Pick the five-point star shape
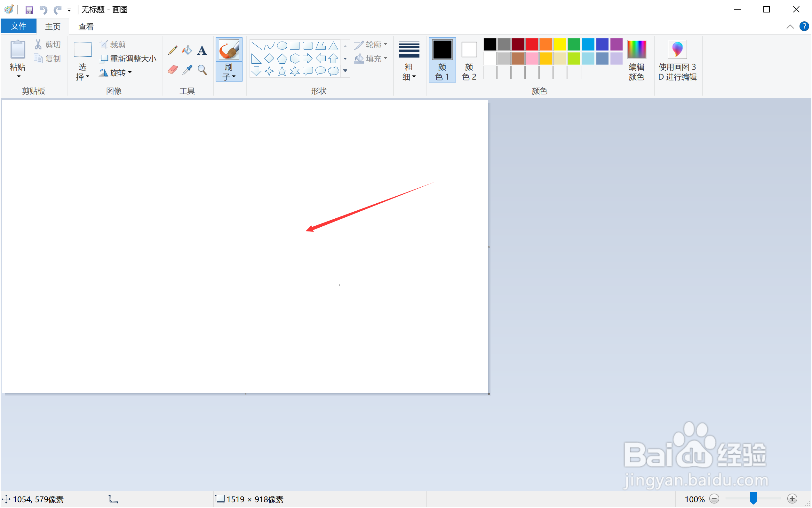The height and width of the screenshot is (508, 812). [282, 71]
